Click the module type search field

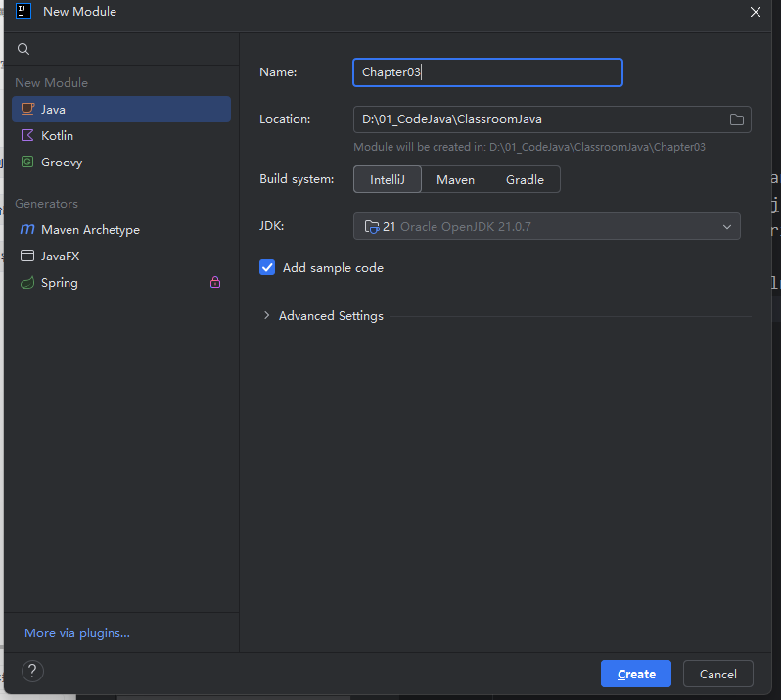(x=121, y=49)
